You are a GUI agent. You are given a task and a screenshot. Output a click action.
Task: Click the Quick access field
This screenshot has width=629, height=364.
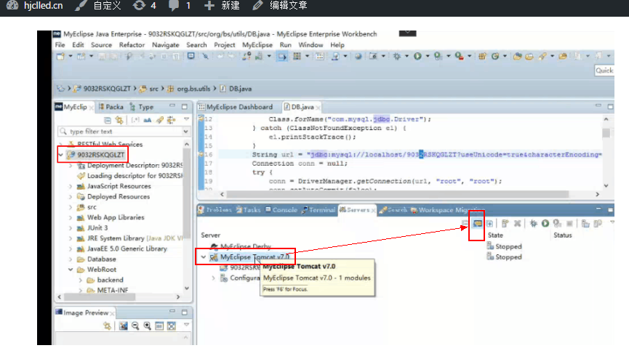pyautogui.click(x=604, y=70)
